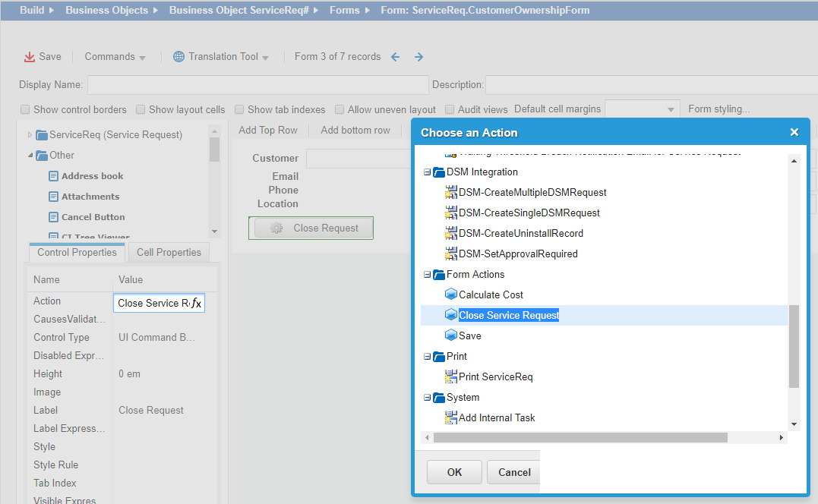Viewport: 818px width, 504px height.
Task: Switch to the Cell Properties tab
Action: [x=169, y=253]
